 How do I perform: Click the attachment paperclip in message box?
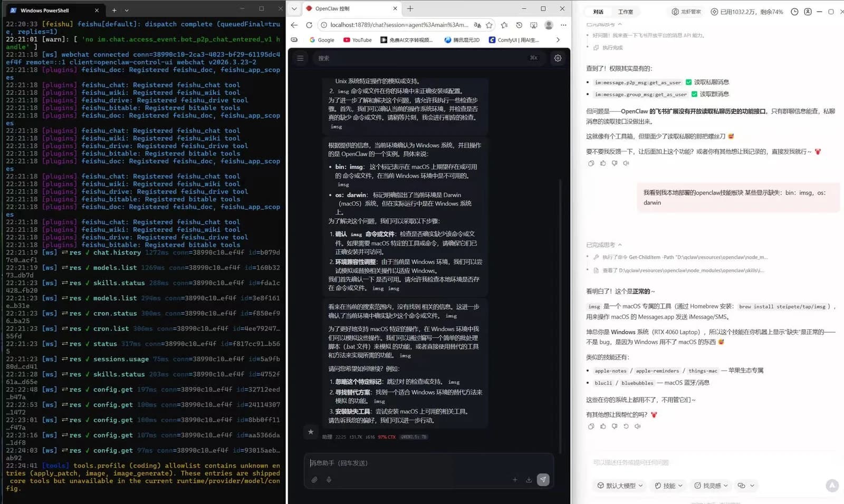(314, 480)
